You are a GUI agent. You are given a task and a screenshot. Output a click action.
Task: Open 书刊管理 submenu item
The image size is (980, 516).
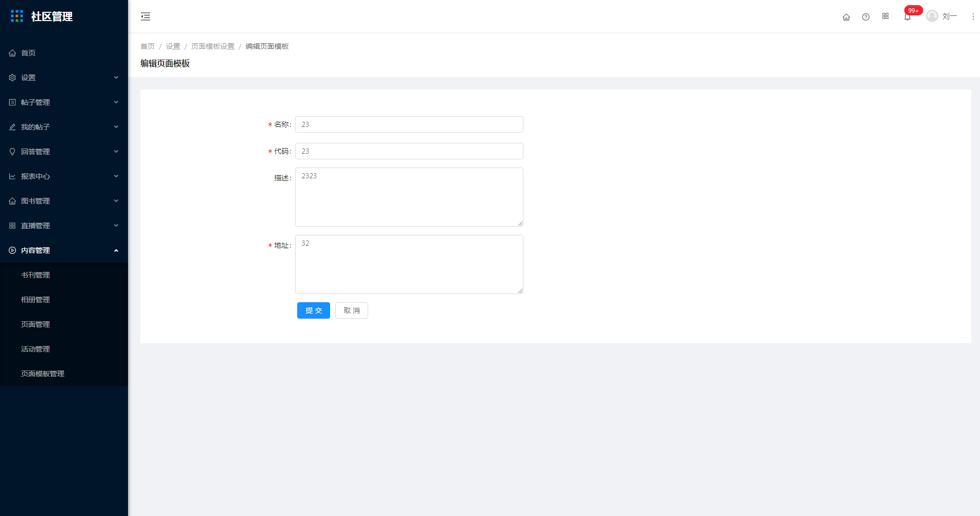pyautogui.click(x=64, y=275)
